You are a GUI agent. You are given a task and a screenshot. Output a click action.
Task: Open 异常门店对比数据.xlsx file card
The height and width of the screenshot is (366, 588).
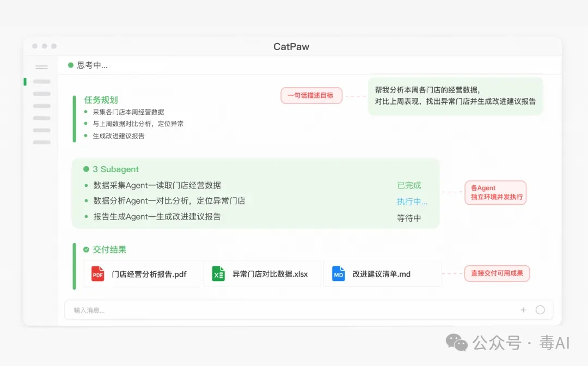(x=262, y=274)
